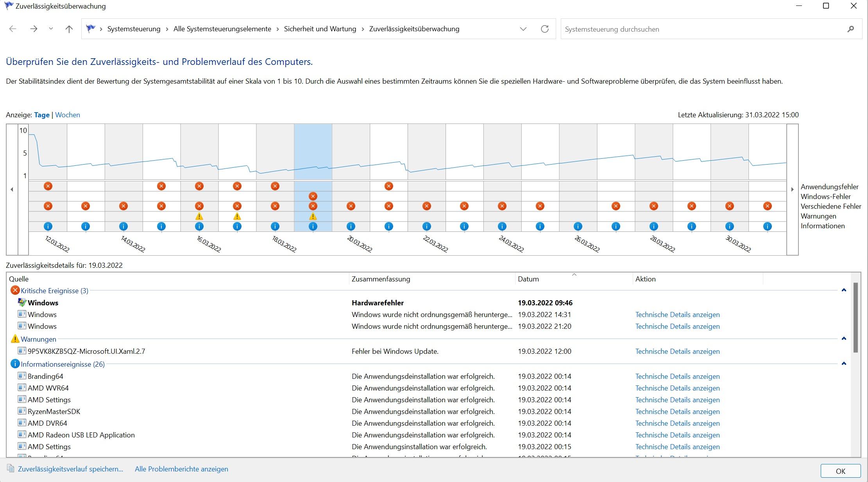Select the Hardwarefehler Windows entry
This screenshot has width=868, height=482.
click(429, 303)
